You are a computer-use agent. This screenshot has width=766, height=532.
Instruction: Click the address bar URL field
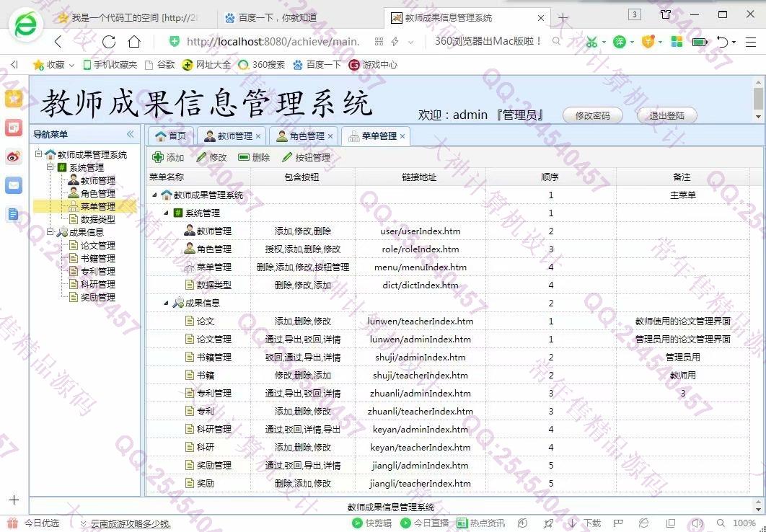(x=273, y=42)
